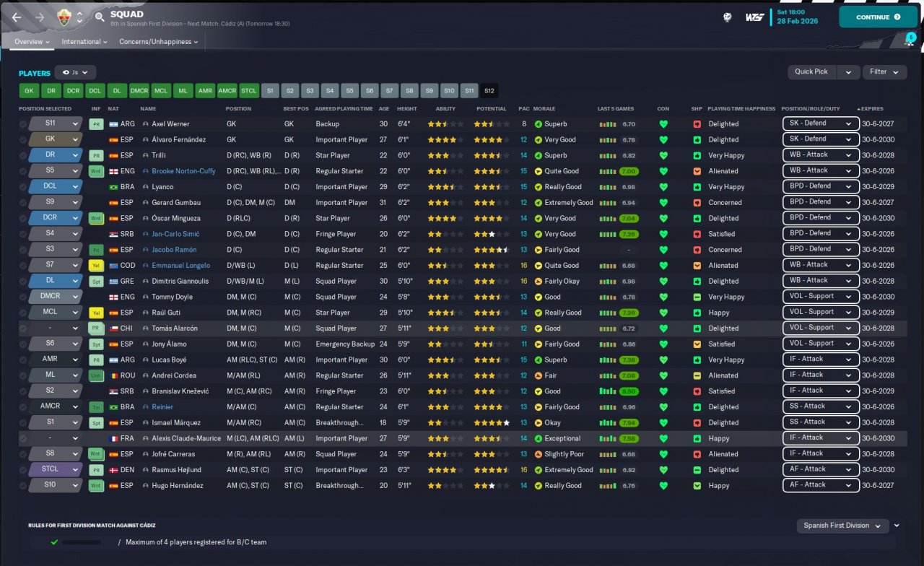Toggle the select circle for Álvaro Fernández
Image resolution: width=924 pixels, height=566 pixels.
[x=23, y=140]
